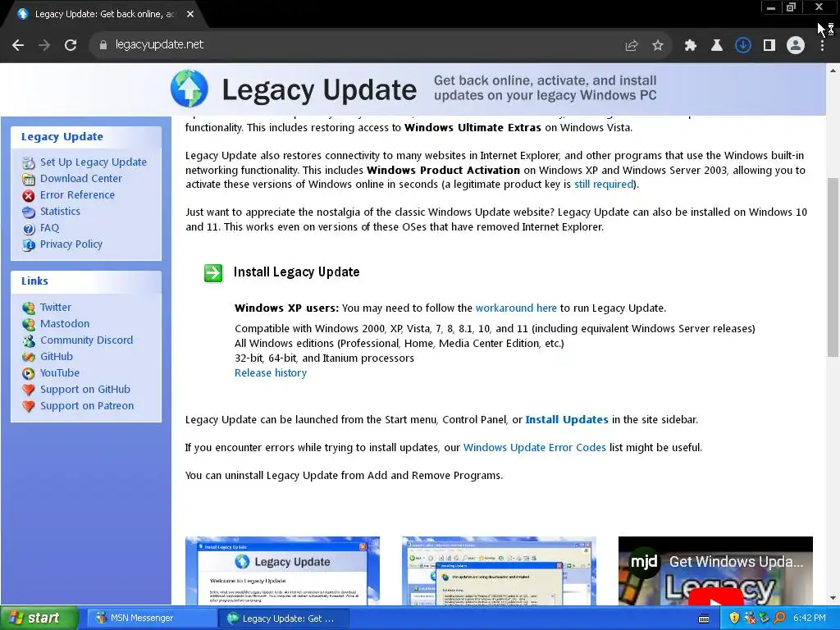Click the magnifier icon in system tray
The height and width of the screenshot is (630, 840).
point(779,619)
